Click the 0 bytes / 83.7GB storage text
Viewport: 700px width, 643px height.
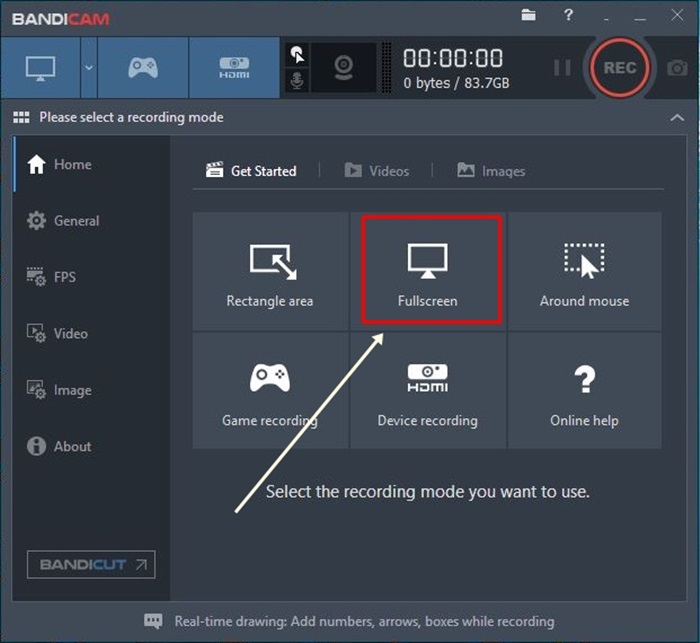coord(456,83)
